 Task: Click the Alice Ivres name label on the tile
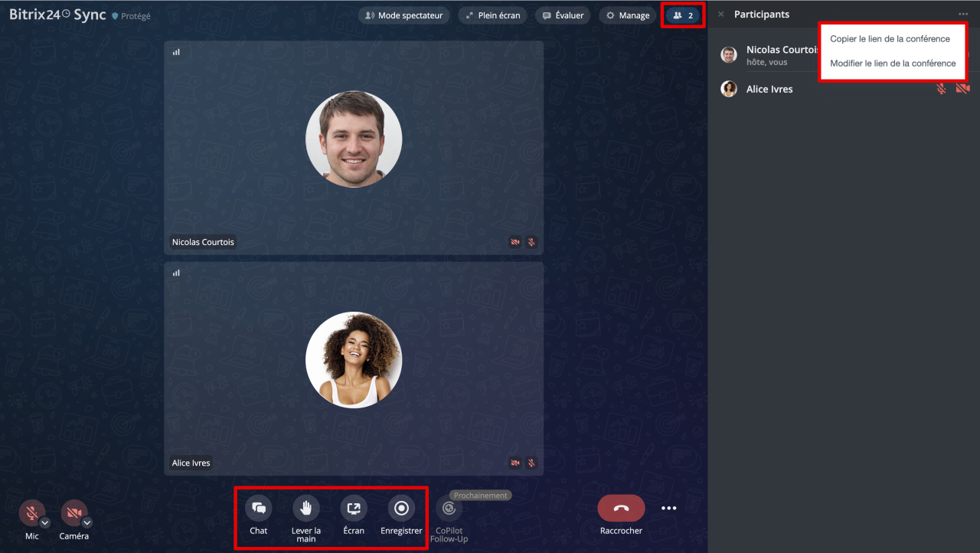click(191, 463)
